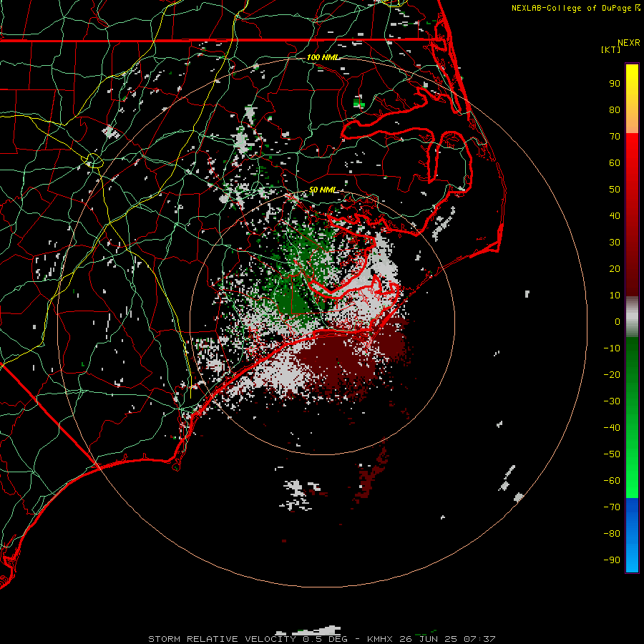Click the -60 knot scale label
This screenshot has height=644, width=644.
point(612,481)
